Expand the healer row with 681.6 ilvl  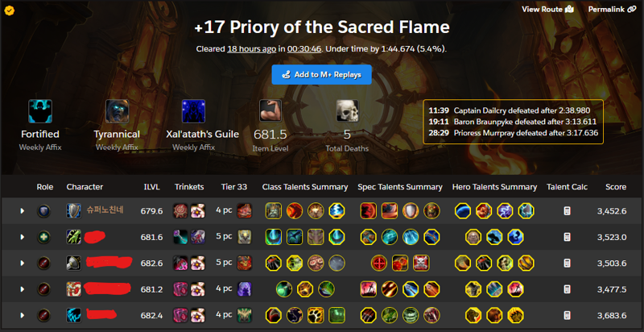click(23, 237)
